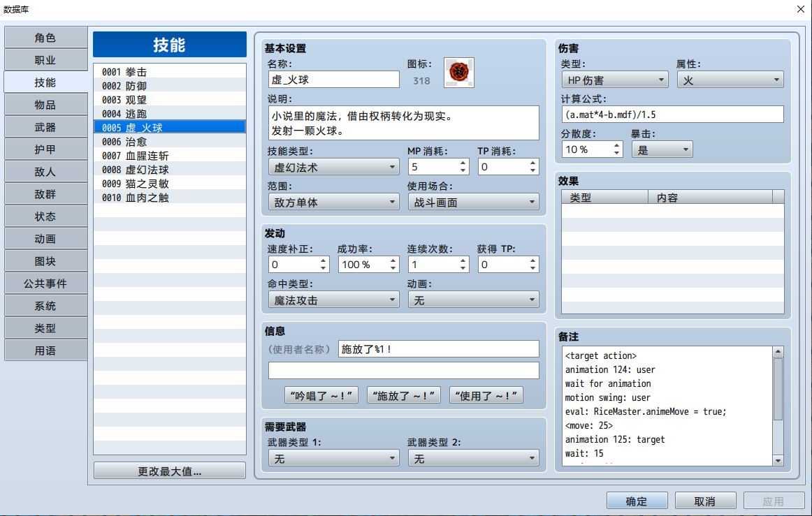The width and height of the screenshot is (812, 516).
Task: Open the 公共事件 tab
Action: tap(45, 283)
